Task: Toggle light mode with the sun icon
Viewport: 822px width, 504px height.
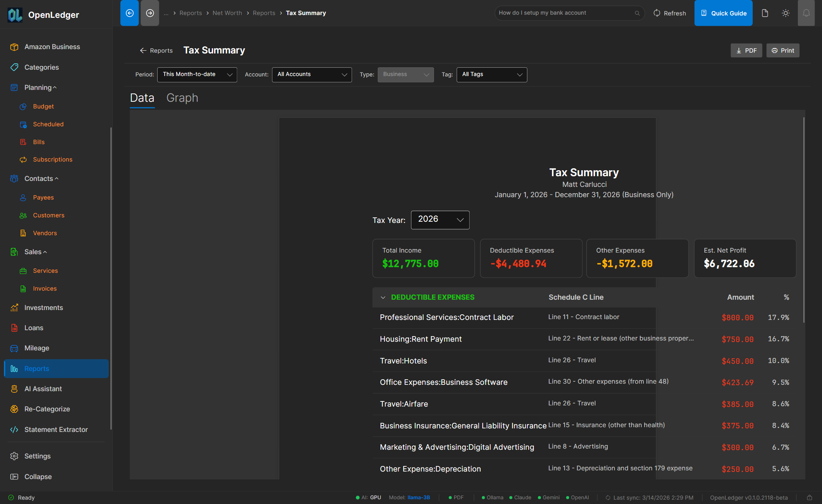Action: click(x=786, y=13)
